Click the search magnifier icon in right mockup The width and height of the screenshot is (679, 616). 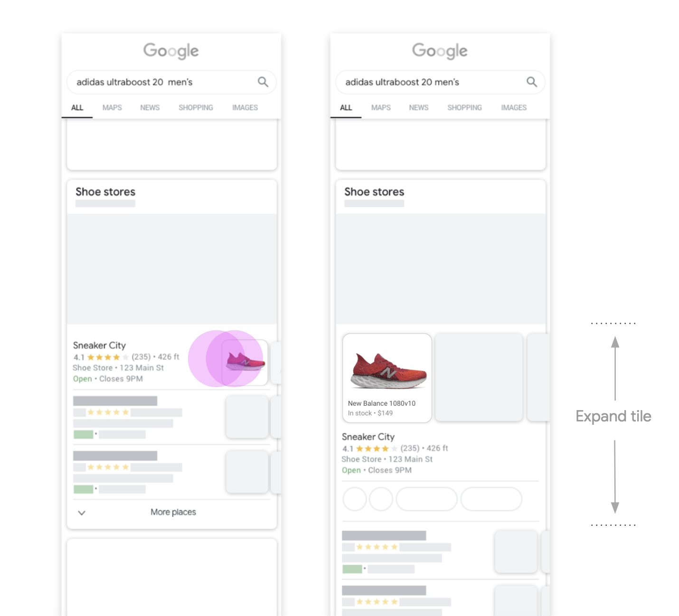click(532, 82)
